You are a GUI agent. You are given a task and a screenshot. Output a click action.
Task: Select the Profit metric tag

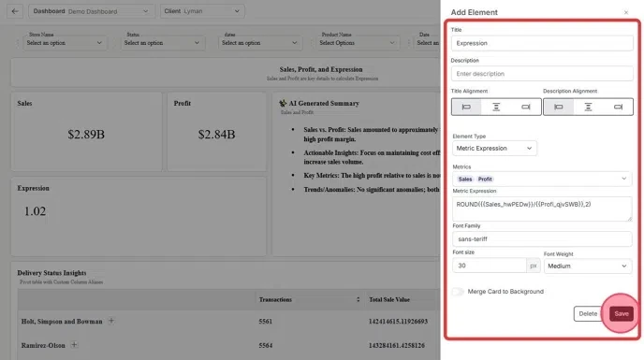tap(485, 179)
